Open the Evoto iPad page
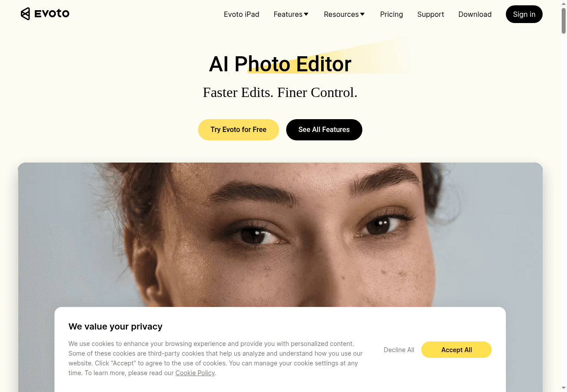This screenshot has height=392, width=567. point(241,14)
